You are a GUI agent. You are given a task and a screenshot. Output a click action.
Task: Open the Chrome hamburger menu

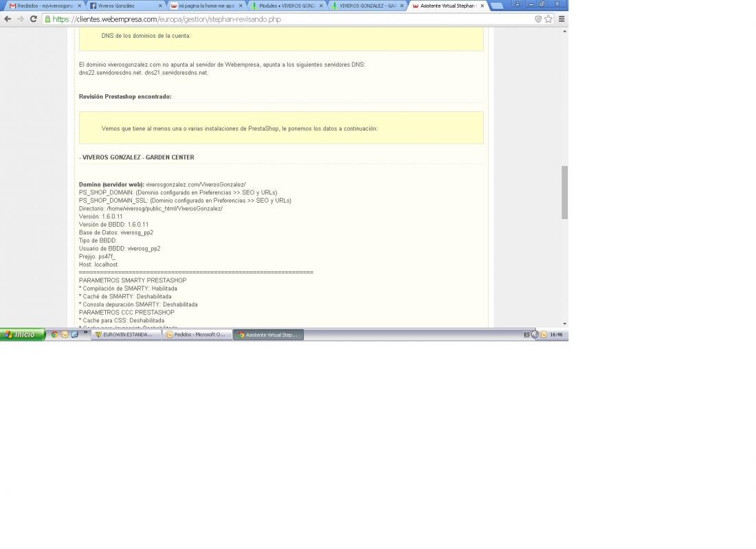pyautogui.click(x=562, y=19)
